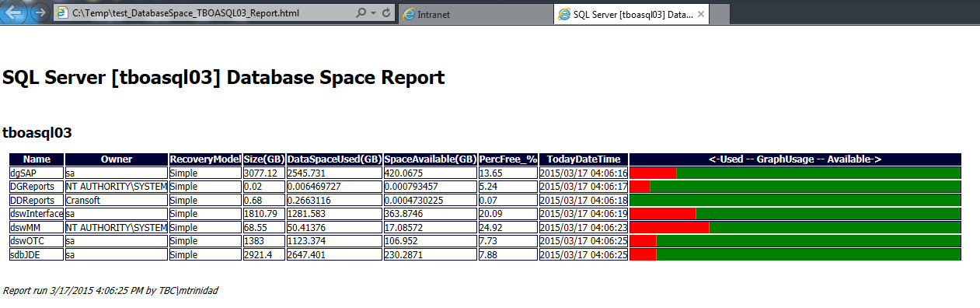
Task: Click the GraphUsage column header
Action: (x=795, y=159)
